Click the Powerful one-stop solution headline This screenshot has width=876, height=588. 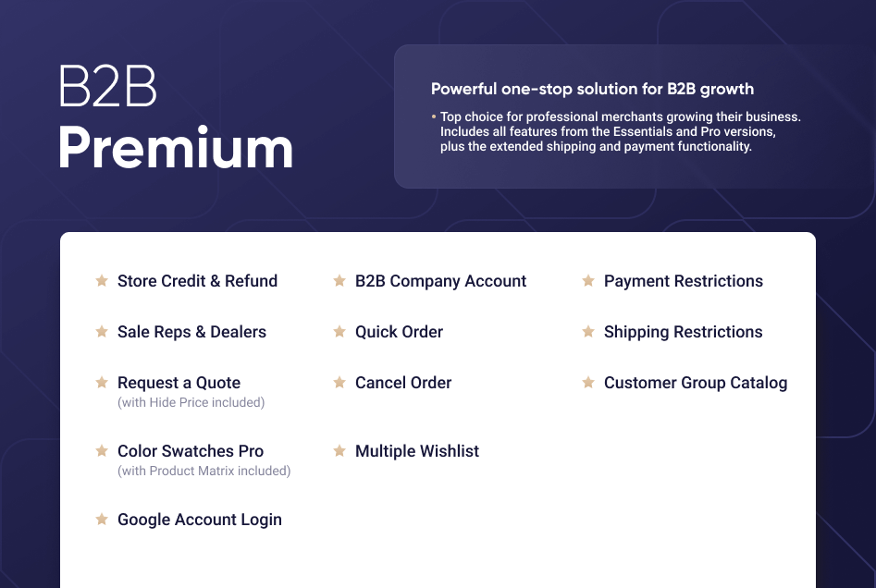[592, 90]
